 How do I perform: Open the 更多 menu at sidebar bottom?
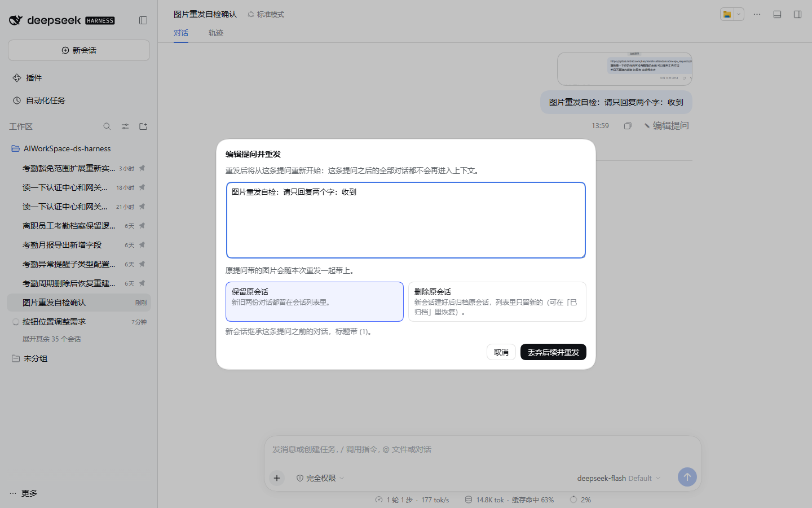(x=23, y=493)
